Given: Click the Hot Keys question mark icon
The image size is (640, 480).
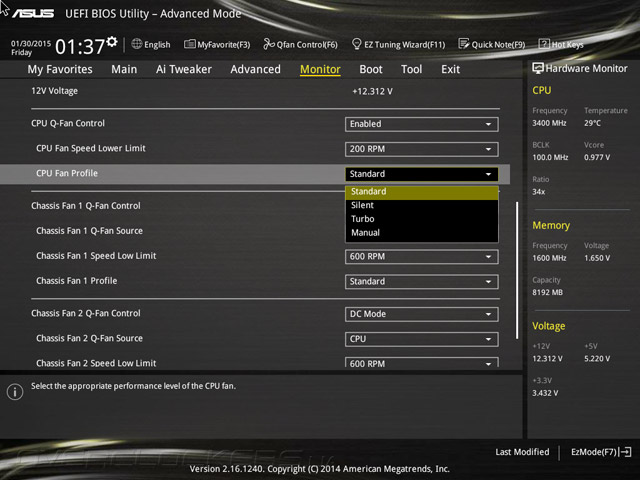Looking at the screenshot, I should 544,44.
